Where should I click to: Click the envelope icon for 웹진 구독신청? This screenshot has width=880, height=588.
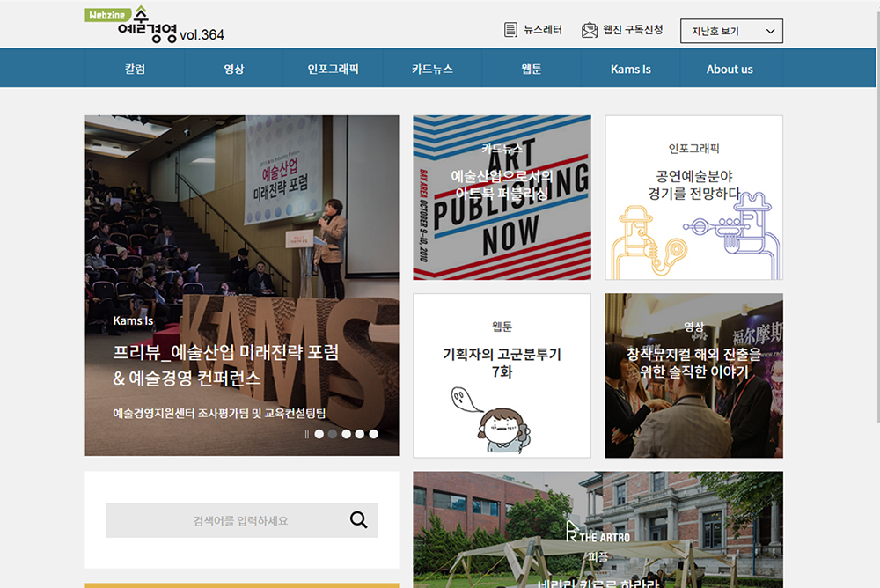point(590,30)
